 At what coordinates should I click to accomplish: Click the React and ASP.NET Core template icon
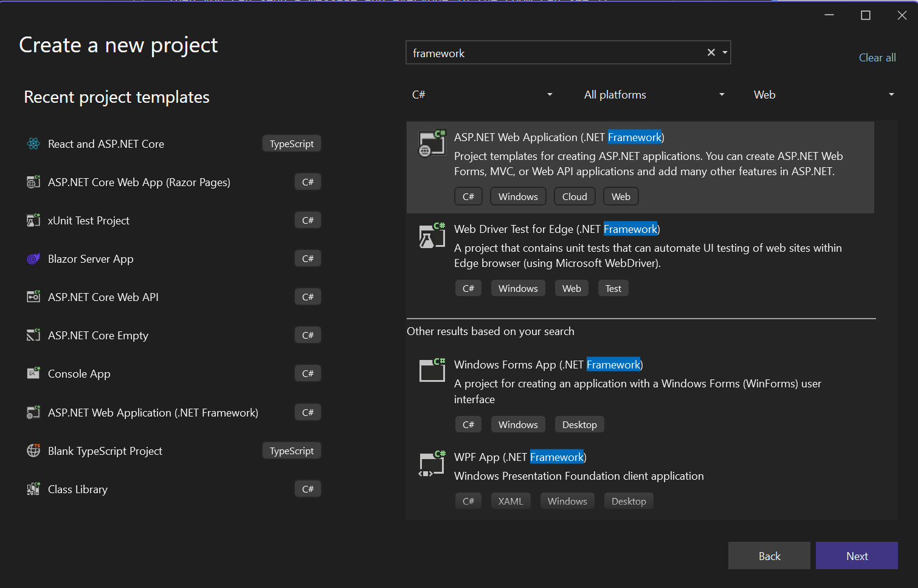click(x=33, y=144)
